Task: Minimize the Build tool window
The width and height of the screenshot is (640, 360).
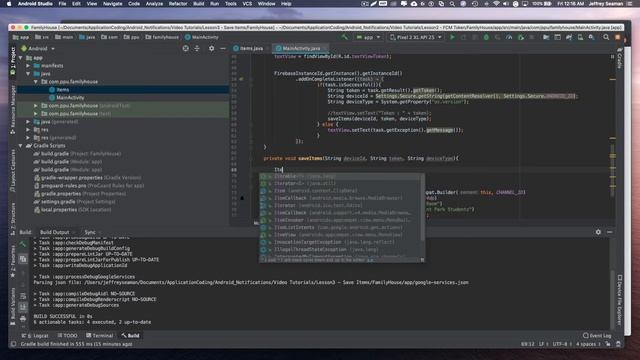Action: [609, 232]
